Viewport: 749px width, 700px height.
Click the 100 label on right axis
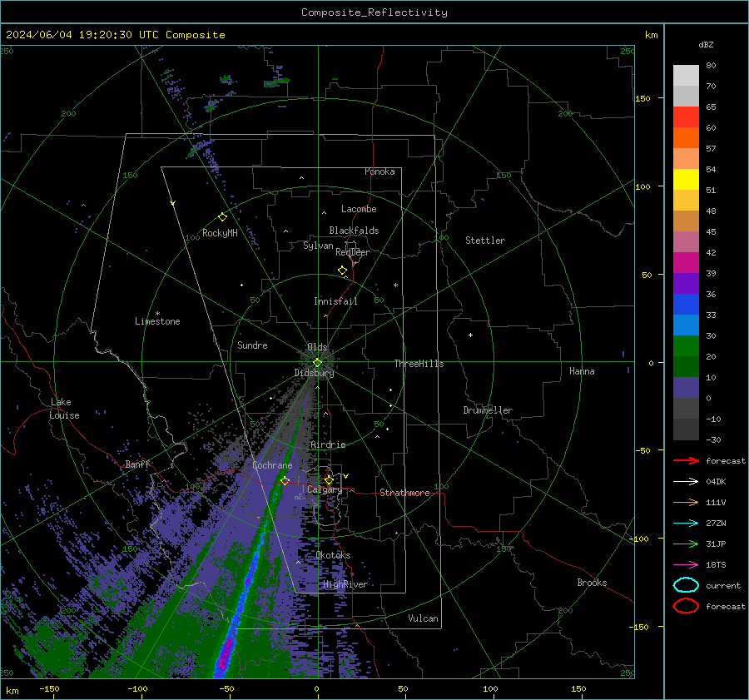(642, 186)
